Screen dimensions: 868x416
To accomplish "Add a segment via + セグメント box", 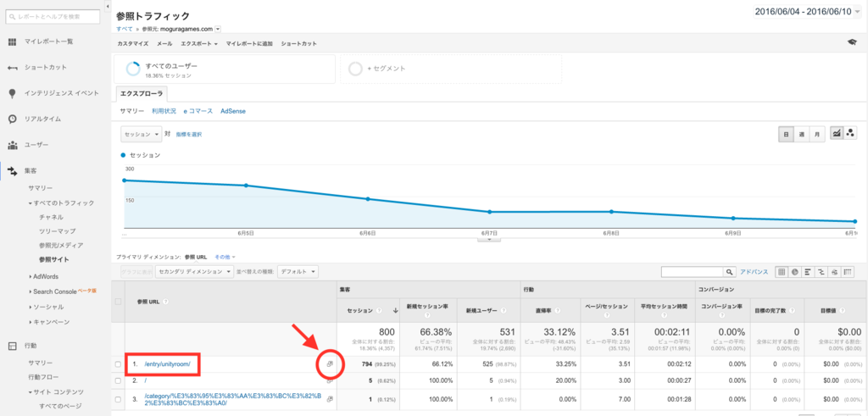I will pyautogui.click(x=451, y=69).
